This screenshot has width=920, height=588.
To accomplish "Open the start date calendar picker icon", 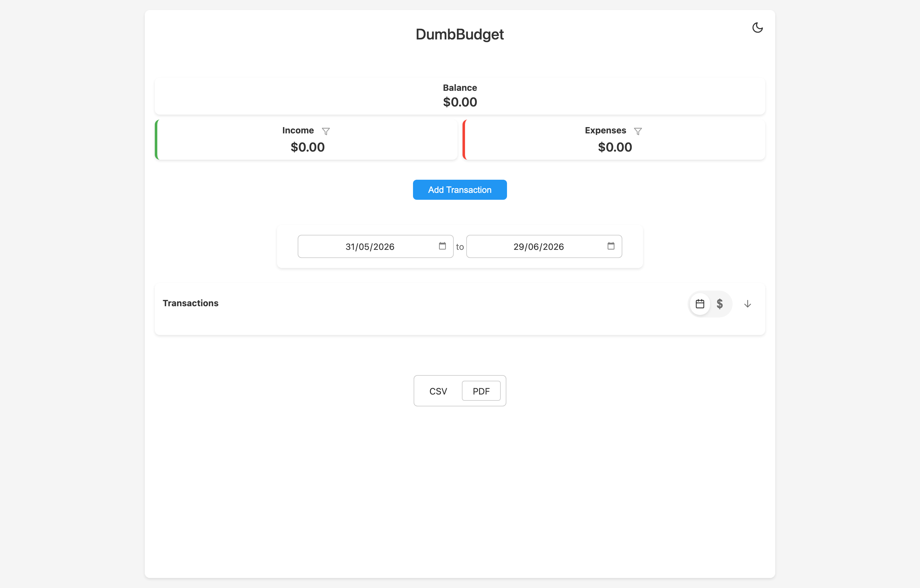I will click(x=442, y=246).
